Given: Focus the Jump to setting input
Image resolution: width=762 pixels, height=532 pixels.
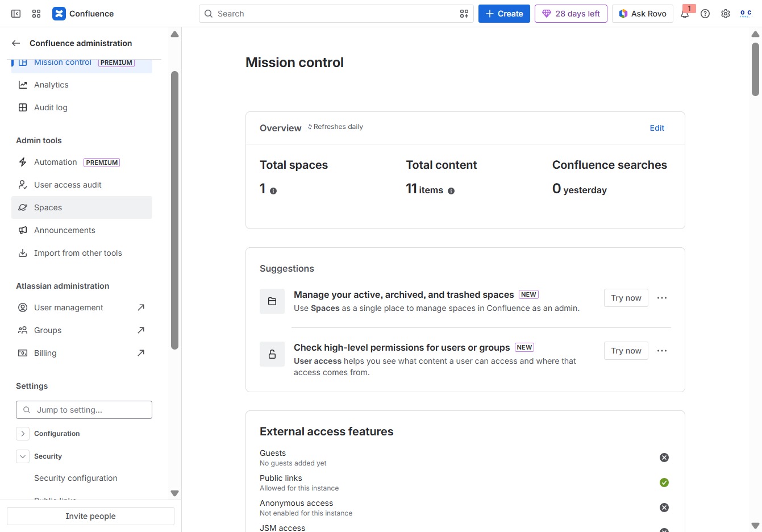Looking at the screenshot, I should click(84, 410).
